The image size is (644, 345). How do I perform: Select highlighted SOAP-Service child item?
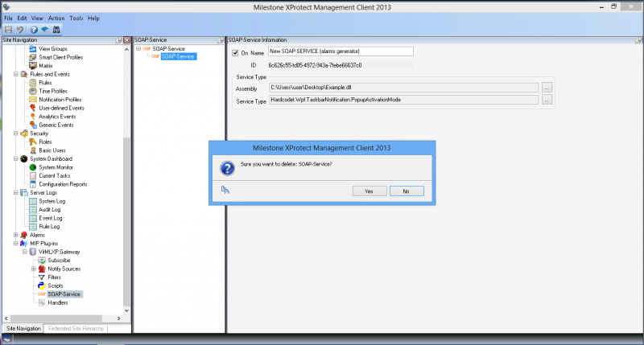click(178, 56)
